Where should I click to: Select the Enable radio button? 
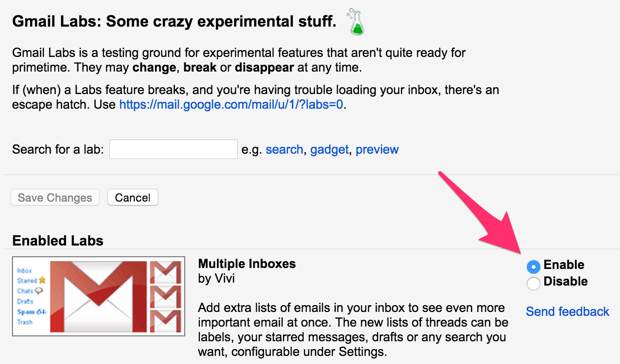[533, 267]
